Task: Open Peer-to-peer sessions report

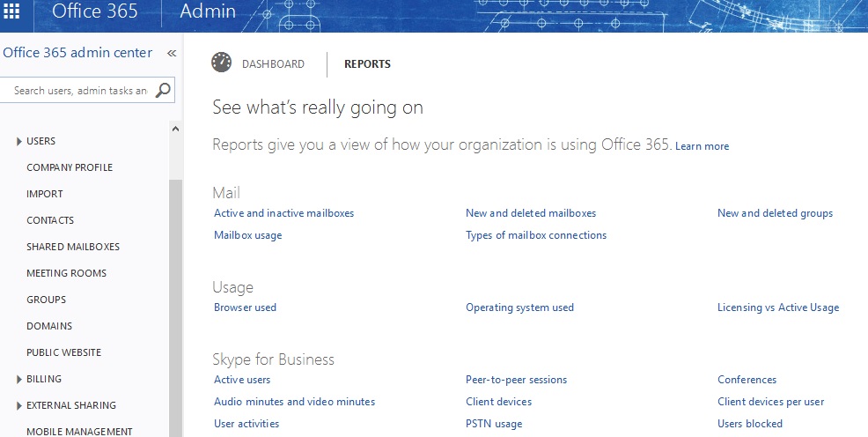Action: [517, 380]
